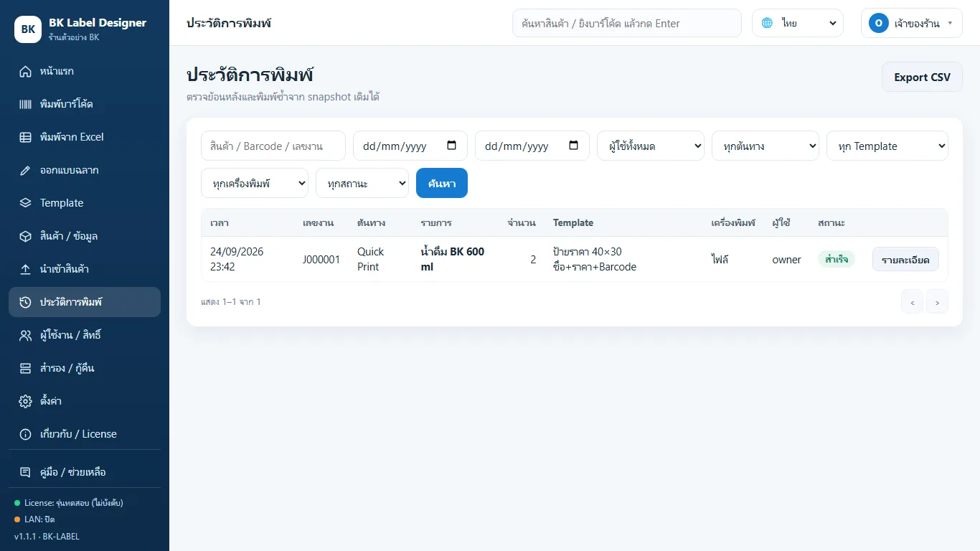Open the ทุก Template filter dropdown
The height and width of the screenshot is (551, 980).
887,146
